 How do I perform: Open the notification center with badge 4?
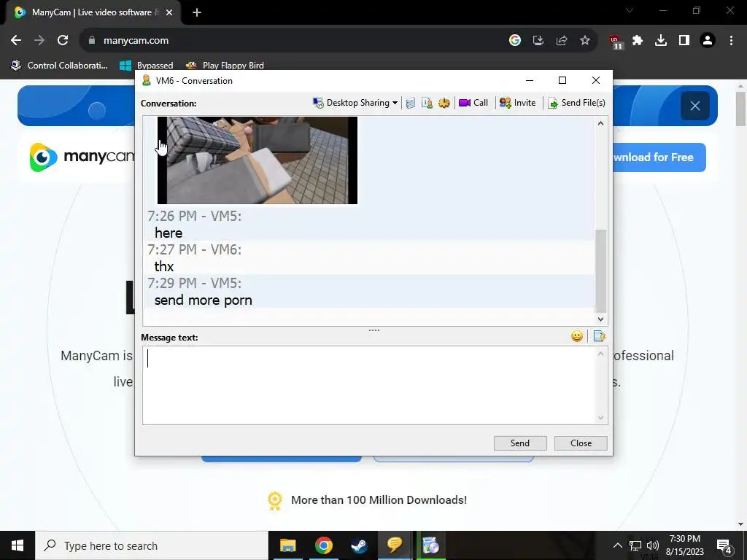(x=724, y=547)
